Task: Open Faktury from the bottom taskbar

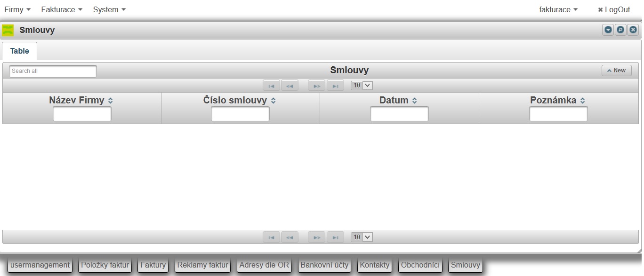Action: click(x=153, y=265)
